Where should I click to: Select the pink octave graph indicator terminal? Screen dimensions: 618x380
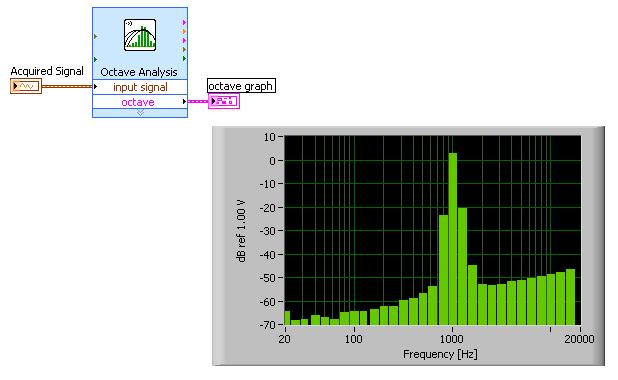click(x=224, y=101)
